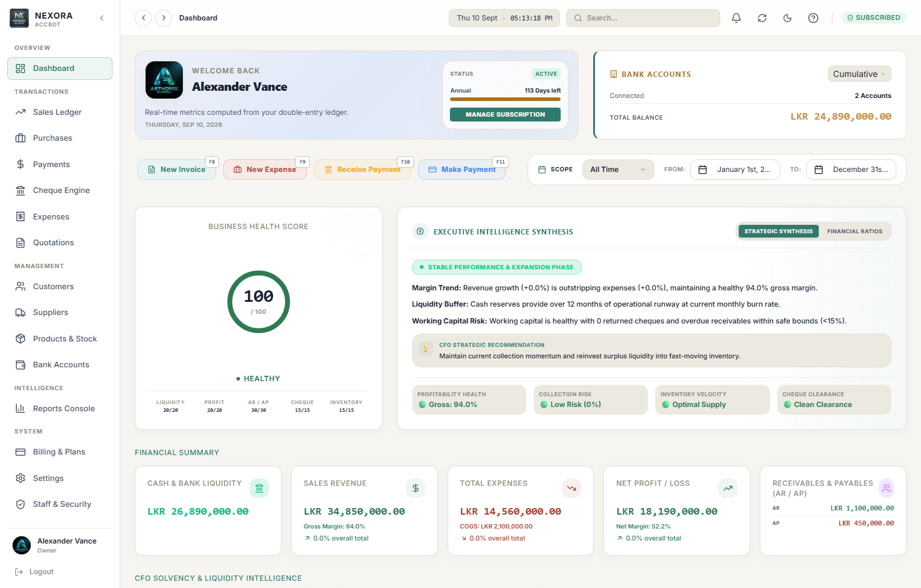Click Manage Subscription button

click(505, 114)
